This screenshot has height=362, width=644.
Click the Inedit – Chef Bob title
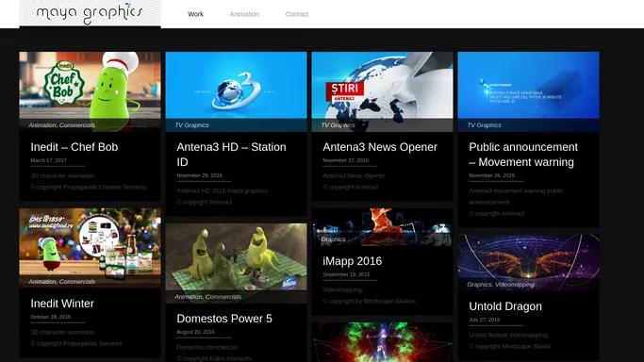tap(74, 147)
